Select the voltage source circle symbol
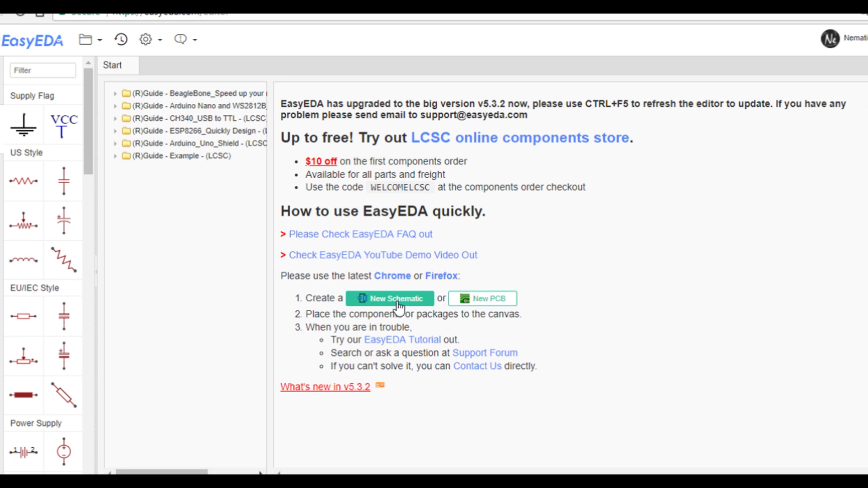 coord(64,451)
